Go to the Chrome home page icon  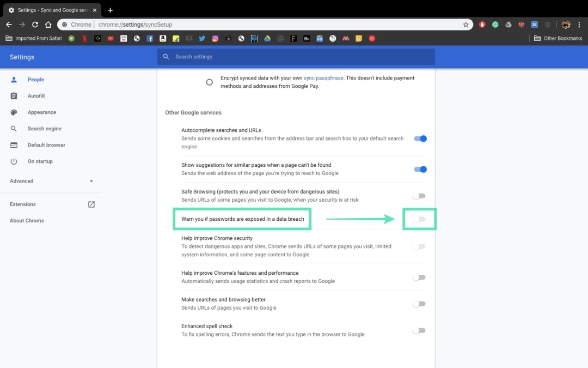pos(48,25)
